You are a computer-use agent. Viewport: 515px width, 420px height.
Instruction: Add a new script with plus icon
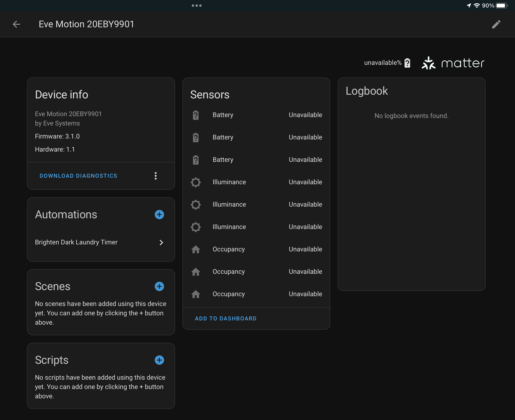pos(159,360)
